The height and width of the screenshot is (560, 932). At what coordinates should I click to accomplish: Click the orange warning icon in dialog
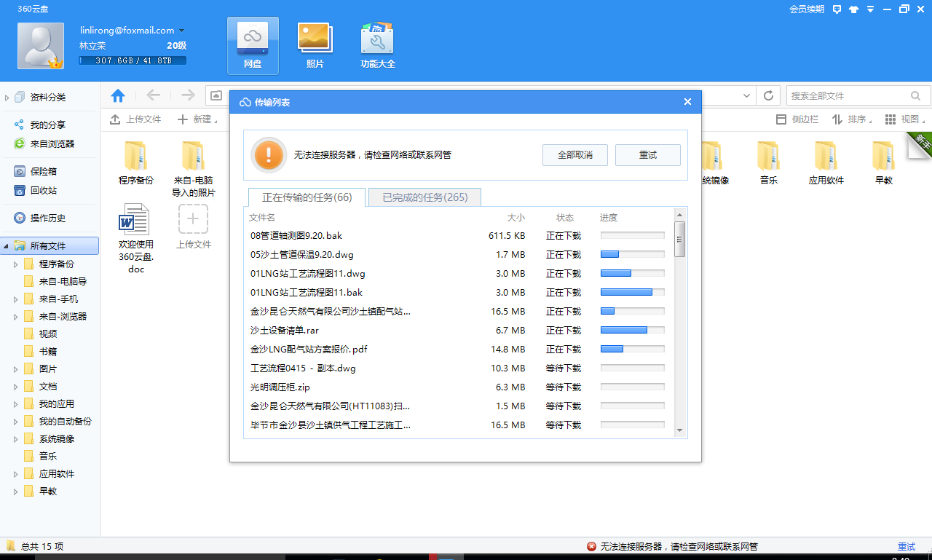click(x=269, y=154)
